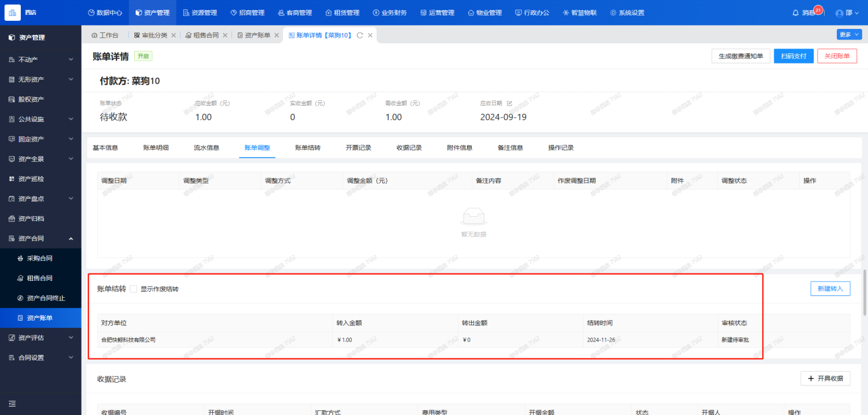This screenshot has height=415, width=868.
Task: Click the message bell notification icon
Action: [x=795, y=13]
